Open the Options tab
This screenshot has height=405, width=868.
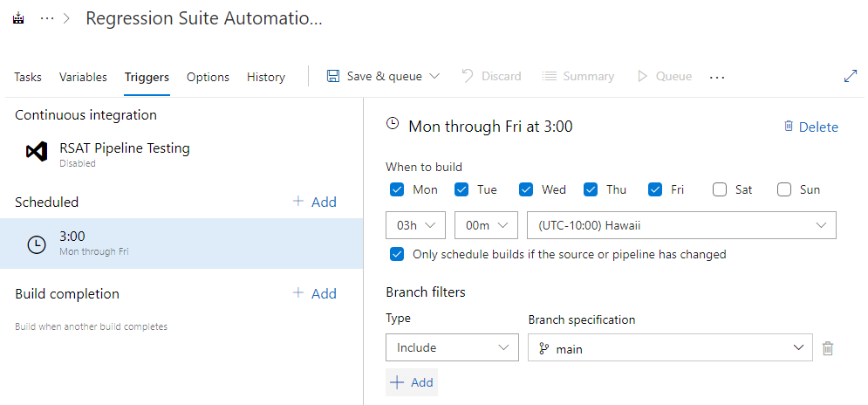pos(208,77)
